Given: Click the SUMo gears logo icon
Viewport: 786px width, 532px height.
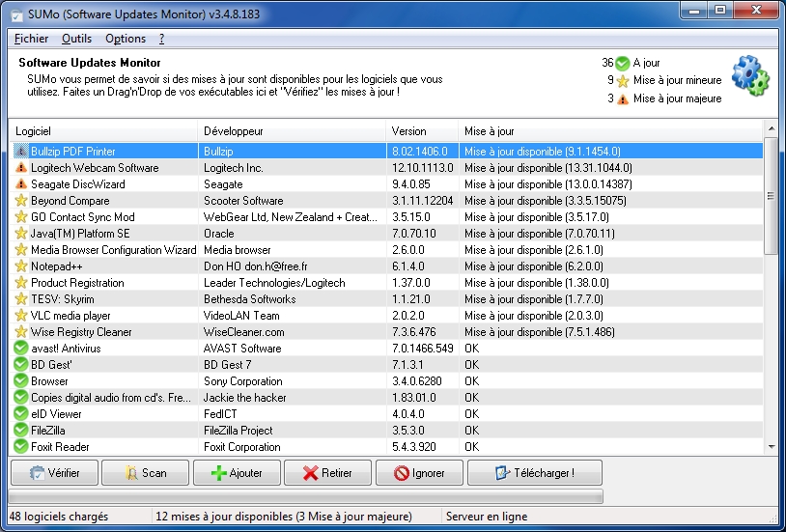Looking at the screenshot, I should pyautogui.click(x=750, y=75).
